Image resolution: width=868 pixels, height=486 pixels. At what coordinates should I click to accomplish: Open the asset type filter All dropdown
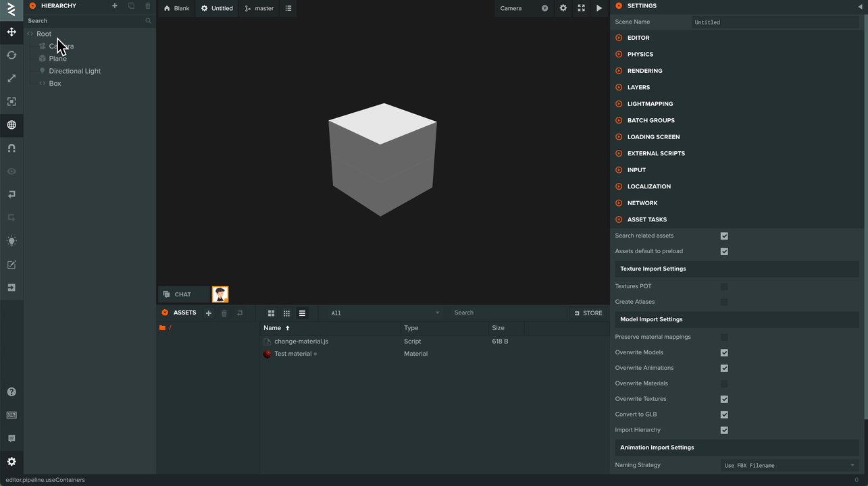[x=385, y=313]
